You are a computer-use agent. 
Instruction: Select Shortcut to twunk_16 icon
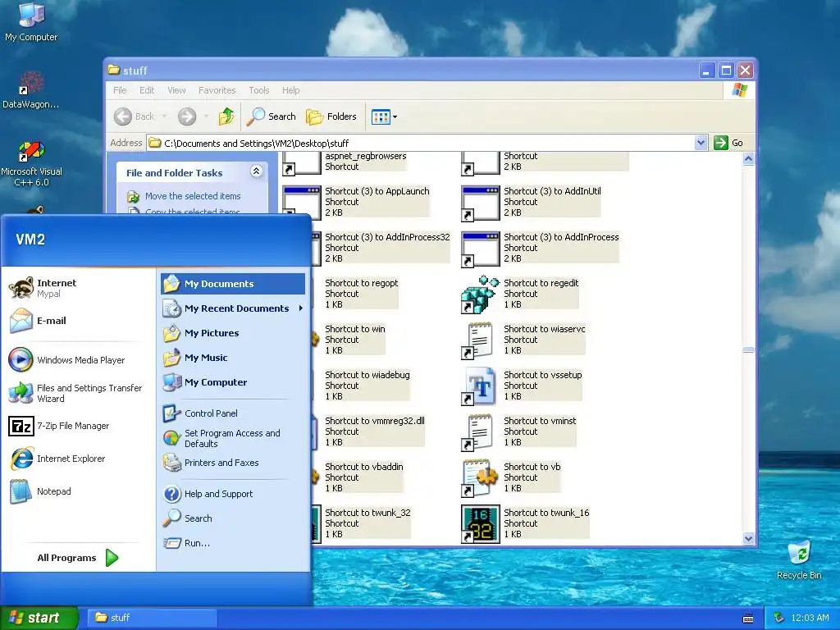pos(481,524)
